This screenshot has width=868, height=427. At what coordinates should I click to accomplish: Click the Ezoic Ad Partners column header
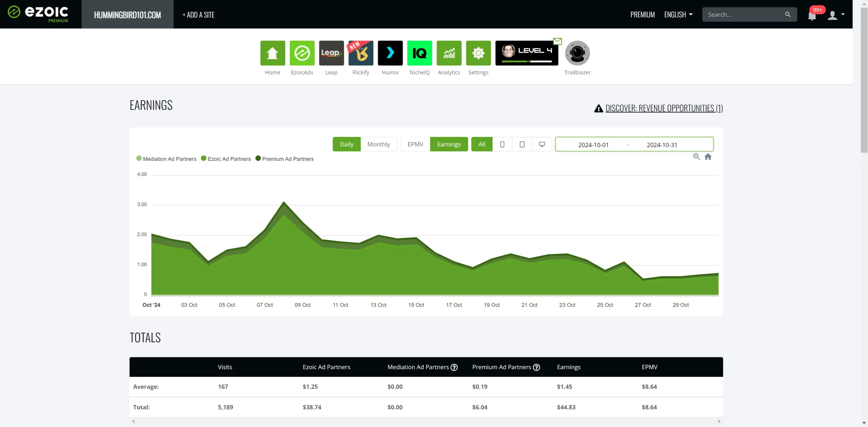pos(326,367)
